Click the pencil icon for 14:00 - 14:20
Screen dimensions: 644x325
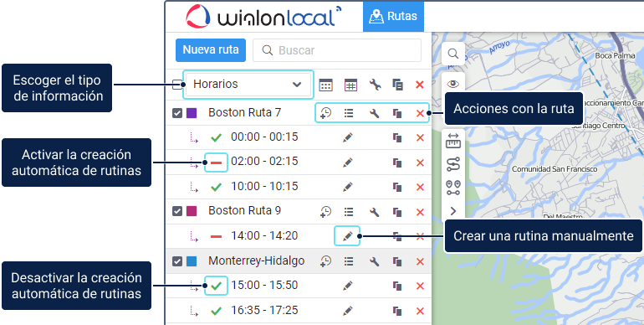click(347, 236)
